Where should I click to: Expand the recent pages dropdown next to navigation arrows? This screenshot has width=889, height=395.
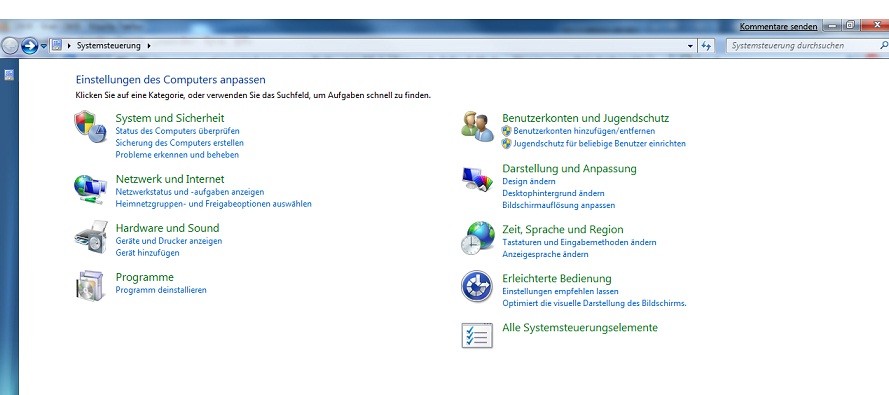pyautogui.click(x=44, y=46)
